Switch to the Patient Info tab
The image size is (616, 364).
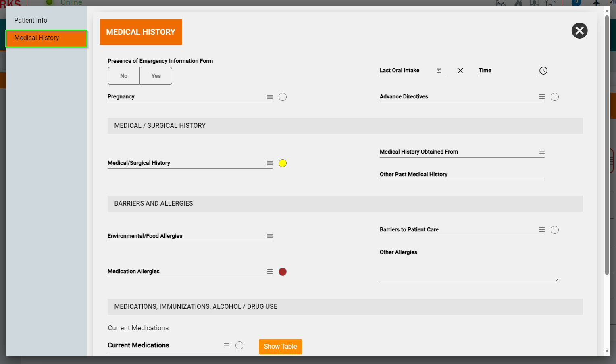tap(31, 20)
